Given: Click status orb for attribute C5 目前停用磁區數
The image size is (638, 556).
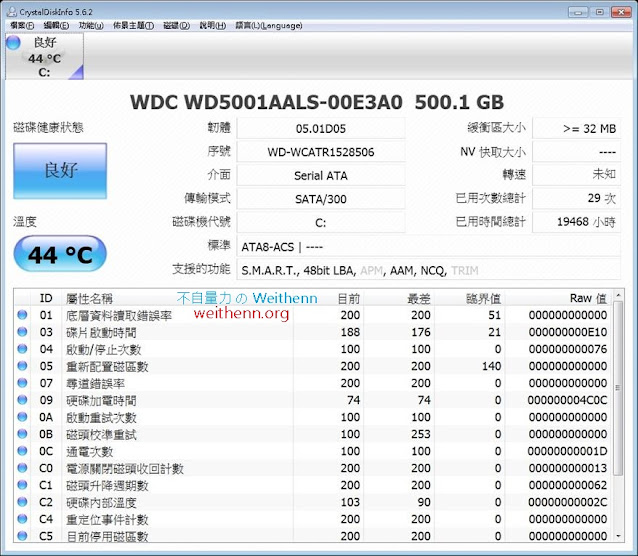Looking at the screenshot, I should coord(22,536).
